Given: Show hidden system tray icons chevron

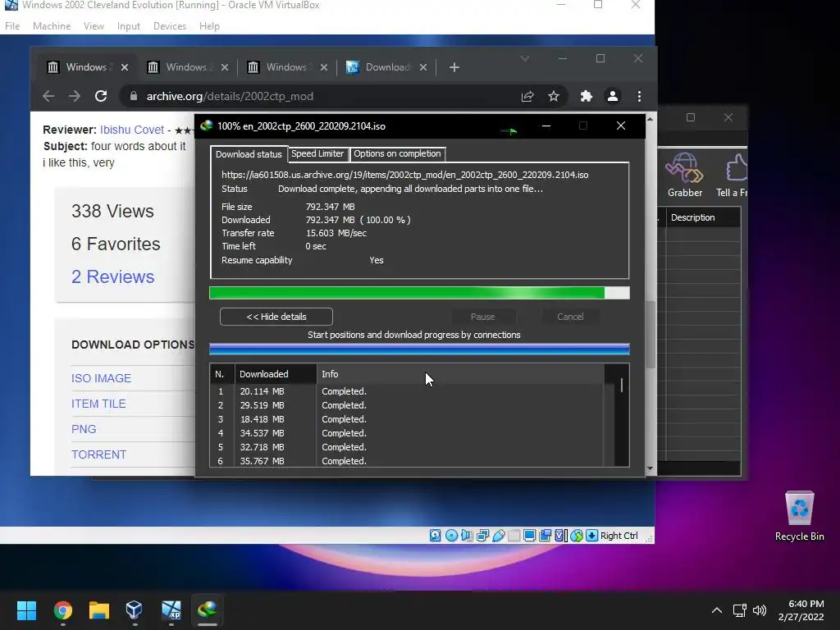Looking at the screenshot, I should click(x=717, y=610).
